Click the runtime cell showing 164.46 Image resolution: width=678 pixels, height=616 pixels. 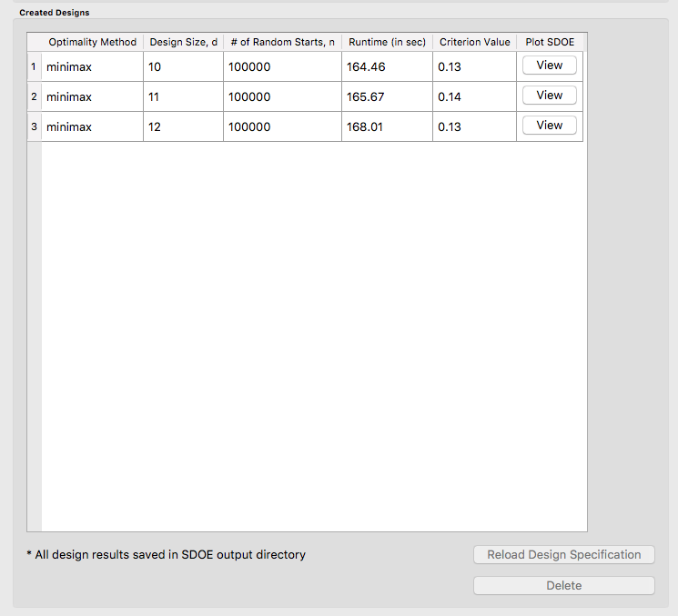pyautogui.click(x=387, y=66)
